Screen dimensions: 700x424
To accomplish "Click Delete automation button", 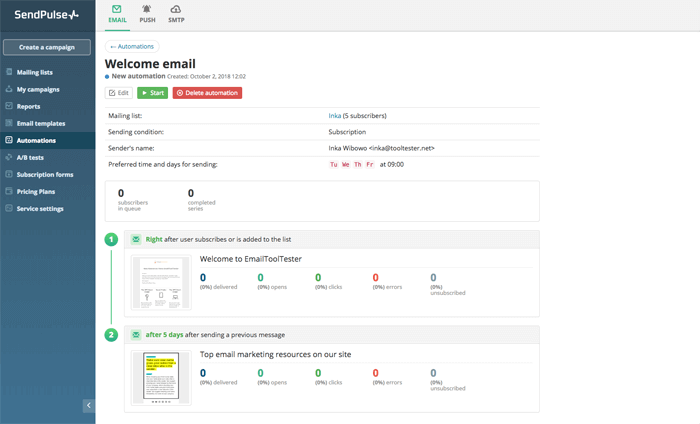I will pos(207,93).
